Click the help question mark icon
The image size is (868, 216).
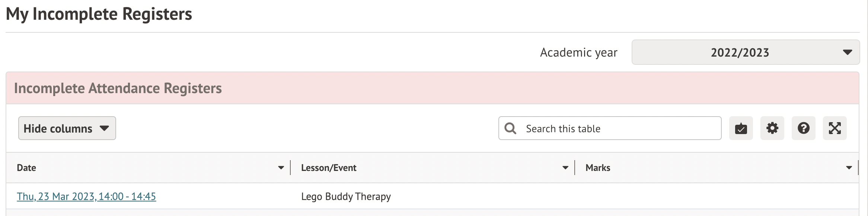803,128
